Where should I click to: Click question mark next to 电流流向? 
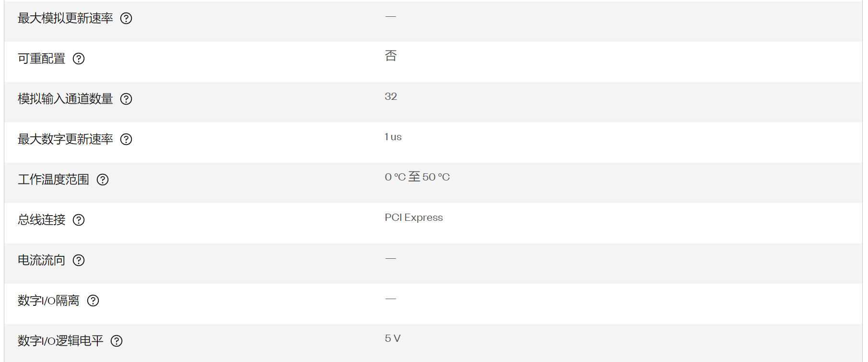tap(79, 260)
